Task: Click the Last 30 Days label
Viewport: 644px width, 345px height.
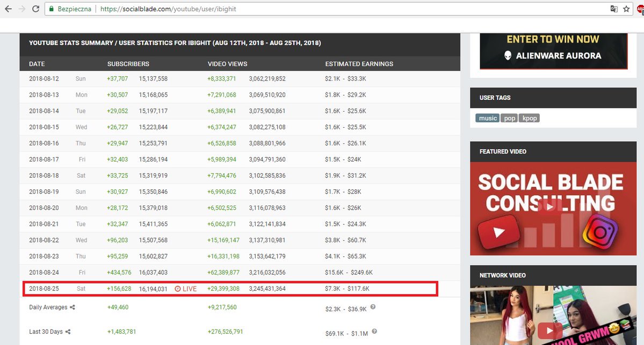Action: [x=46, y=332]
